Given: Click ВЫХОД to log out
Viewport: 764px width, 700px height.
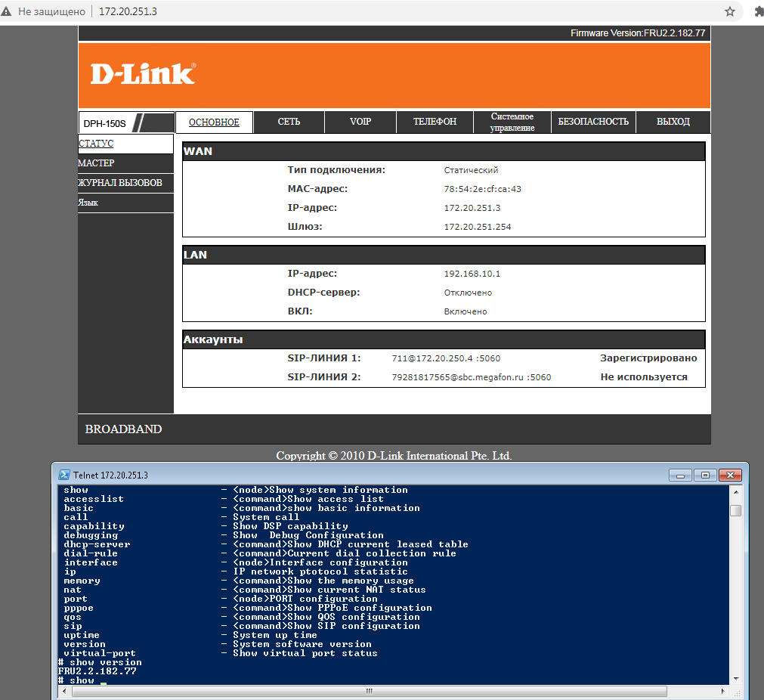Looking at the screenshot, I should tap(673, 122).
